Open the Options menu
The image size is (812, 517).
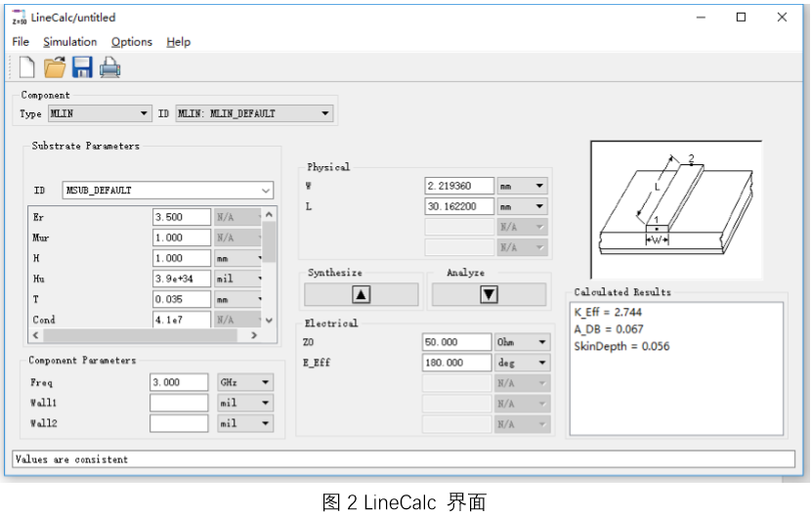pyautogui.click(x=131, y=42)
